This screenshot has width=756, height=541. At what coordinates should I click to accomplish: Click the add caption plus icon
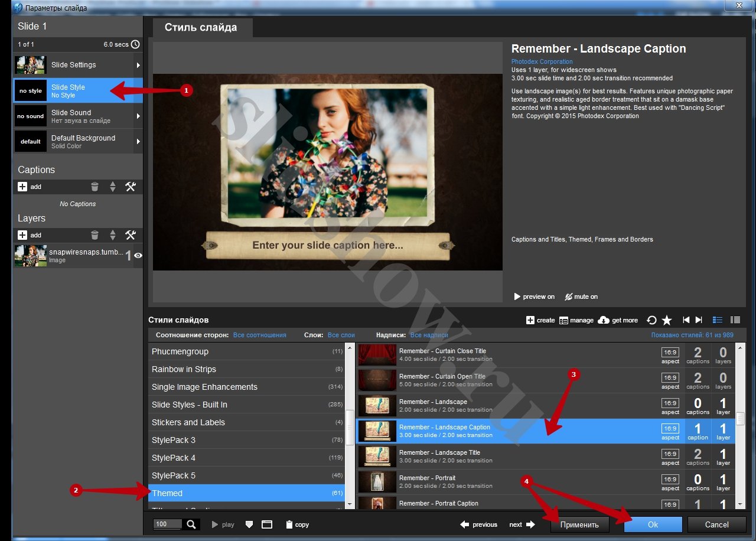coord(22,187)
